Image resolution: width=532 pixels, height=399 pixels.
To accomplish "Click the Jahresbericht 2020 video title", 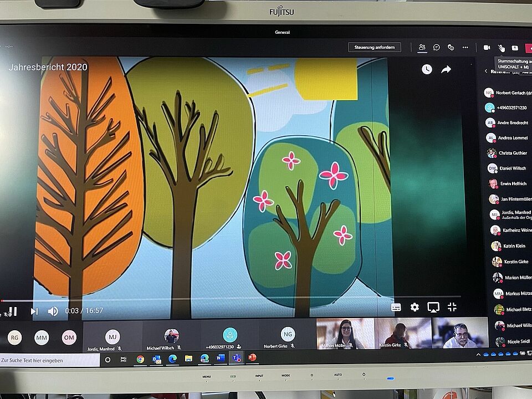I will (x=48, y=67).
